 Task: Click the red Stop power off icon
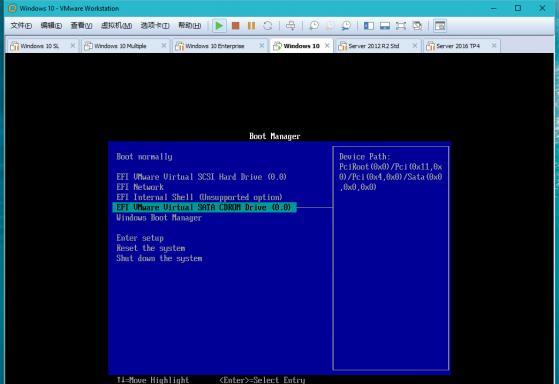pos(235,26)
